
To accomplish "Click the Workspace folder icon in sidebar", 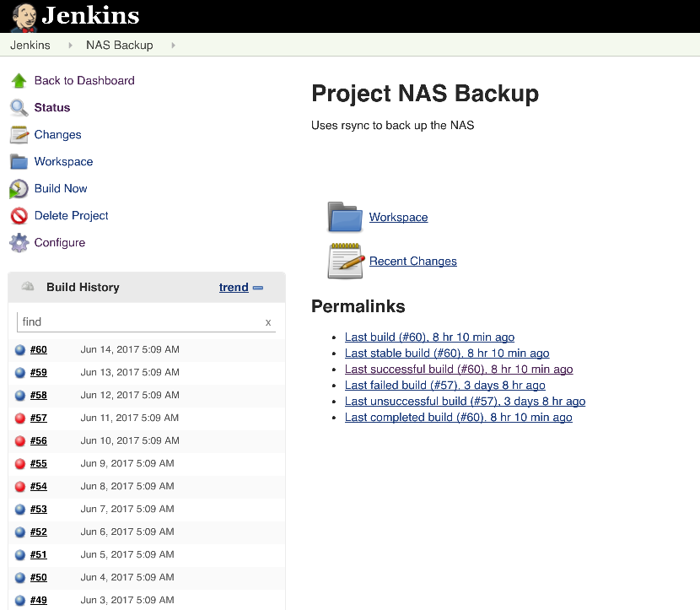I will point(19,162).
